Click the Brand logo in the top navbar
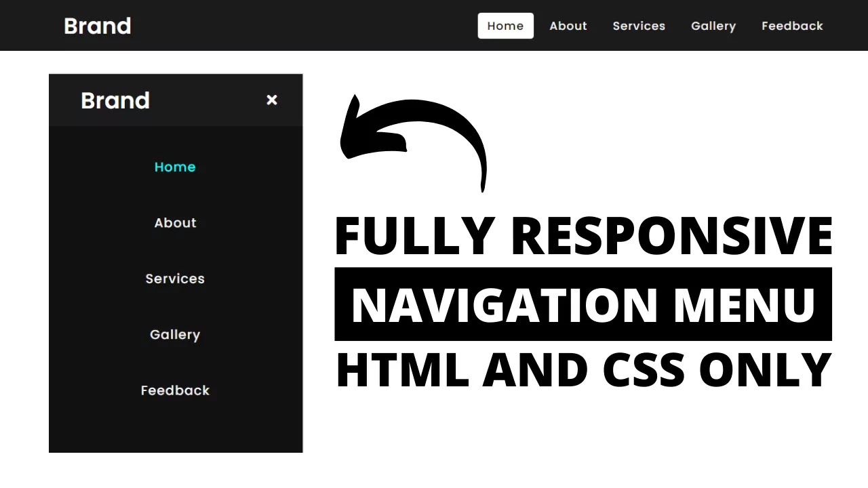The width and height of the screenshot is (868, 488). click(x=97, y=26)
